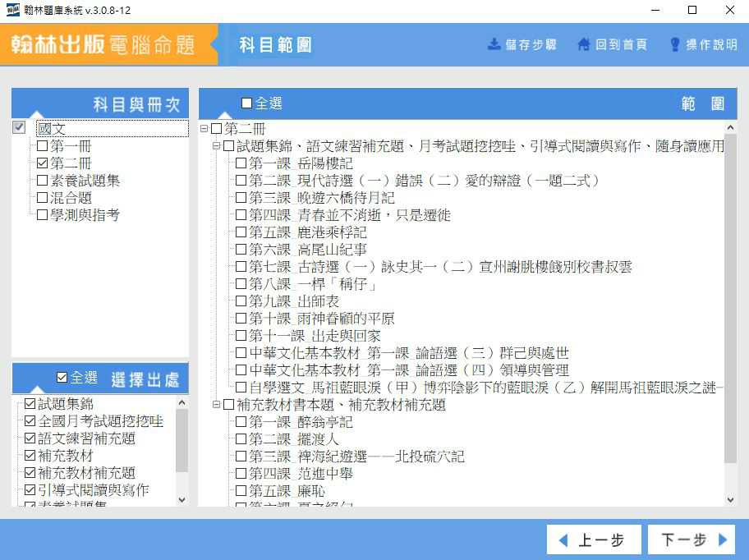
Task: Click the 範圍 vertical scrollbar thumb
Action: coord(730,298)
